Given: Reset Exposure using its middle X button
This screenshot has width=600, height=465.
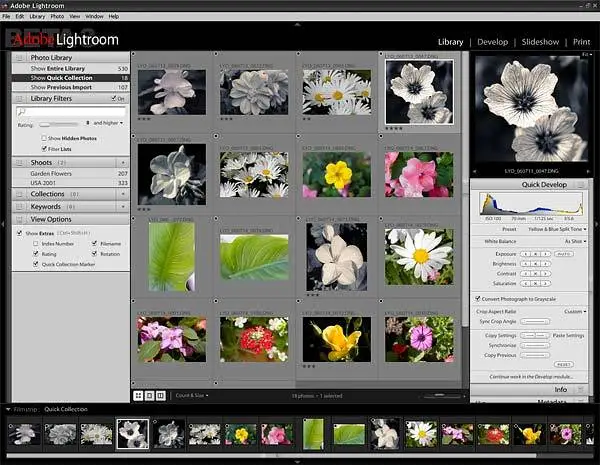Looking at the screenshot, I should click(536, 254).
